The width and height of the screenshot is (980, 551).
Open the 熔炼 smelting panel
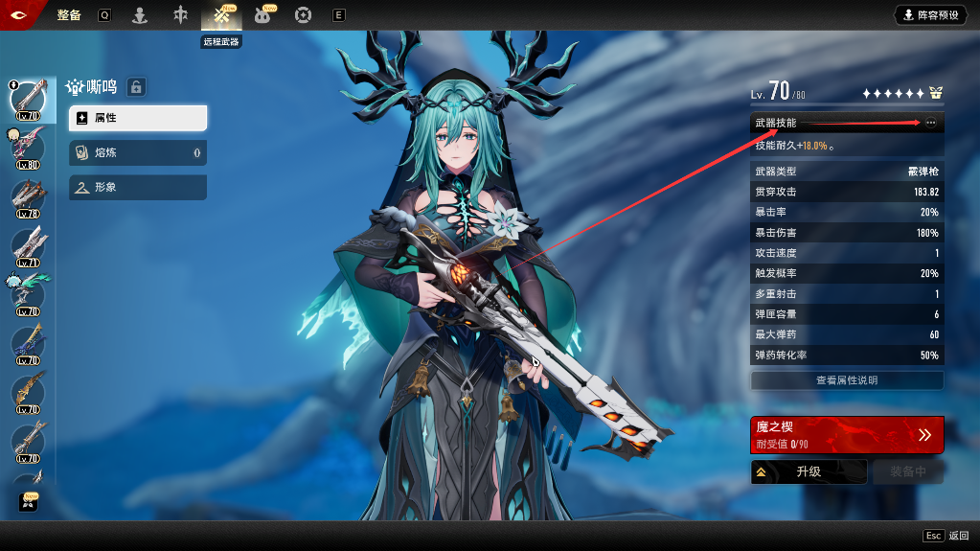click(x=138, y=152)
